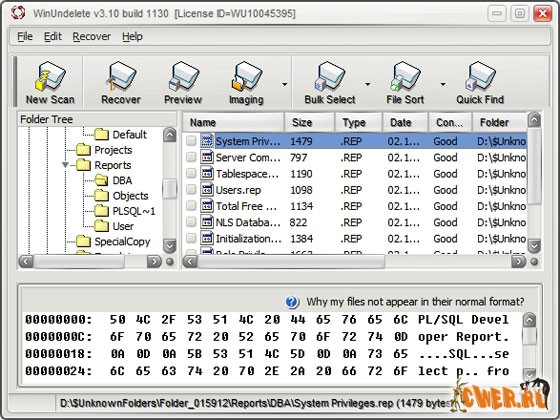The width and height of the screenshot is (560, 420).
Task: Tick the NLS Databa... file checkbox
Action: point(191,222)
